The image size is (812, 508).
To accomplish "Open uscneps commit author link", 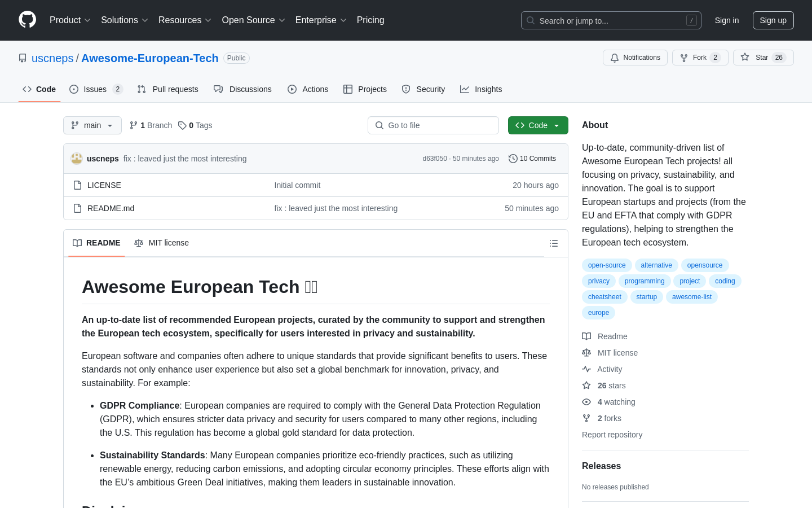I will point(103,159).
